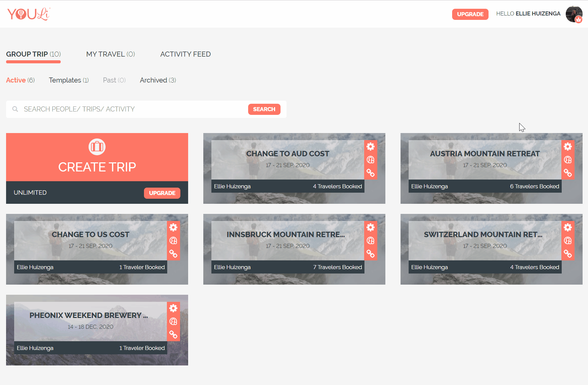
Task: Click the UNLIMITED label
Action: pyautogui.click(x=30, y=193)
